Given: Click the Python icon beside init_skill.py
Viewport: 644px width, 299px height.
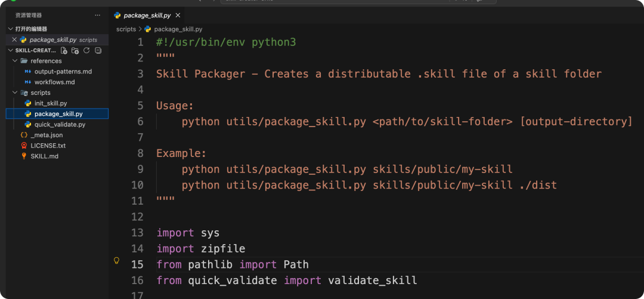Looking at the screenshot, I should (28, 103).
